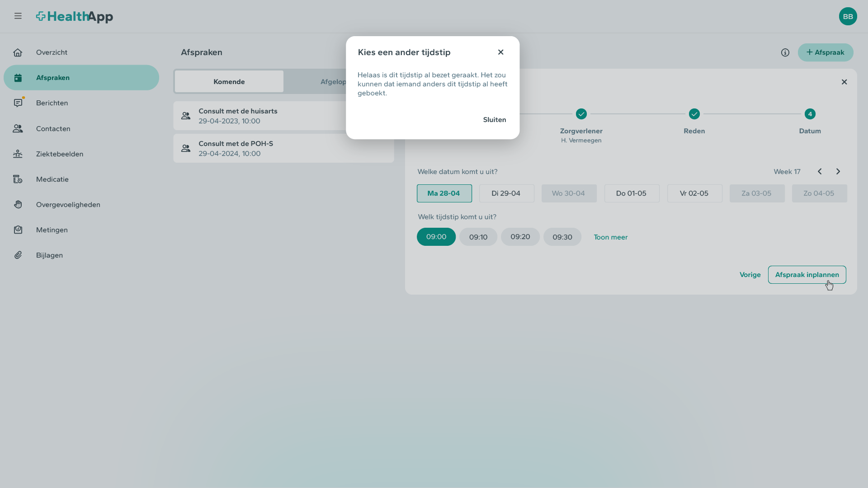This screenshot has height=488, width=868.
Task: Open Bijlagen paperclip icon
Action: 18,255
